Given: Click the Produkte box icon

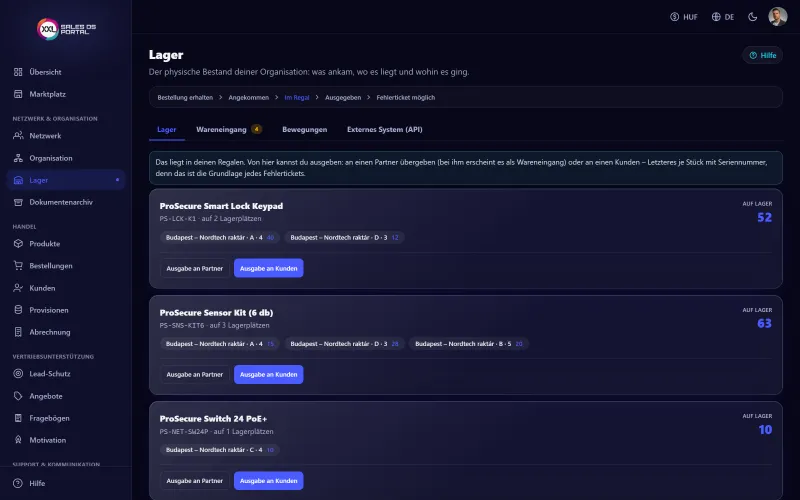Looking at the screenshot, I should [18, 244].
